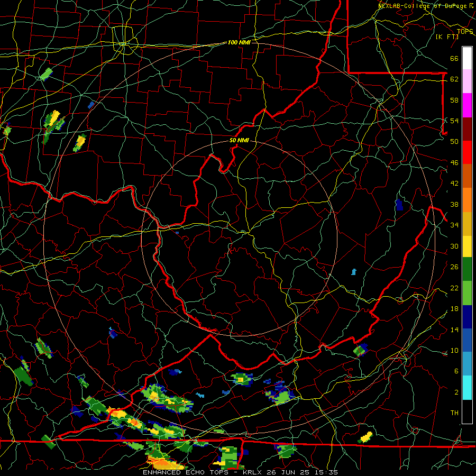This screenshot has width=476, height=476.
Task: Click the navy blue legend swatch
Action: pos(467,317)
